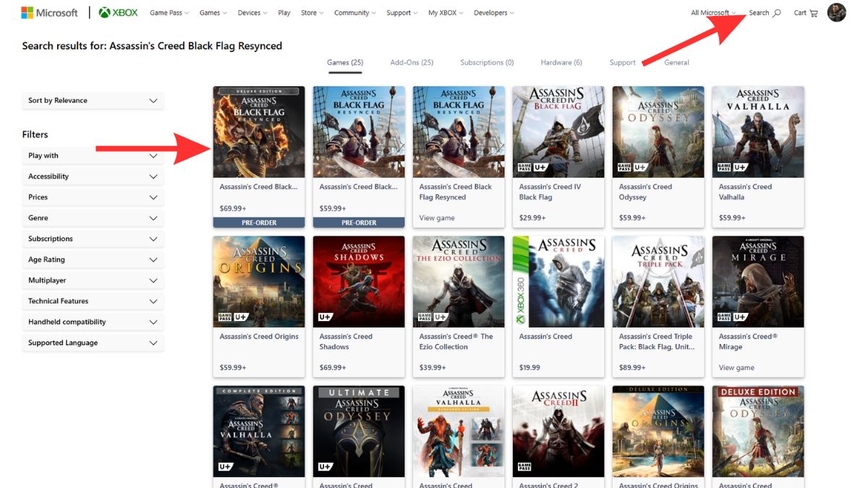Open the Sort by Relevance dropdown
Image resolution: width=868 pixels, height=488 pixels.
pos(93,100)
